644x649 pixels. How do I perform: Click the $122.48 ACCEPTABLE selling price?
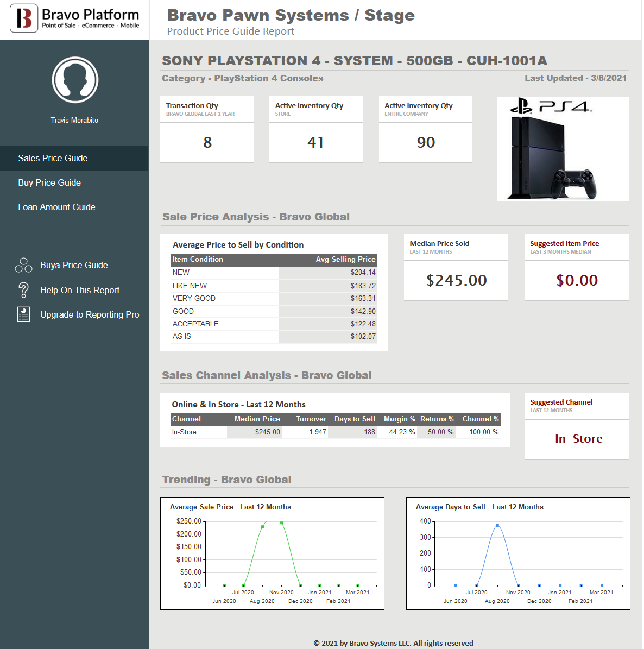pyautogui.click(x=363, y=324)
